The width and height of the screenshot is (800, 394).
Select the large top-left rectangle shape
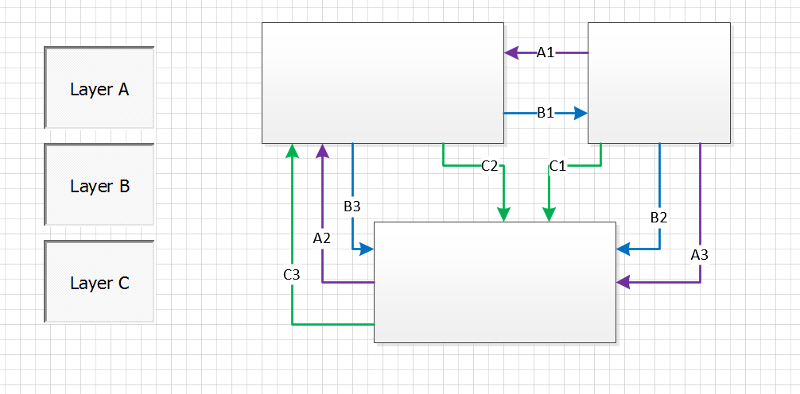point(383,83)
